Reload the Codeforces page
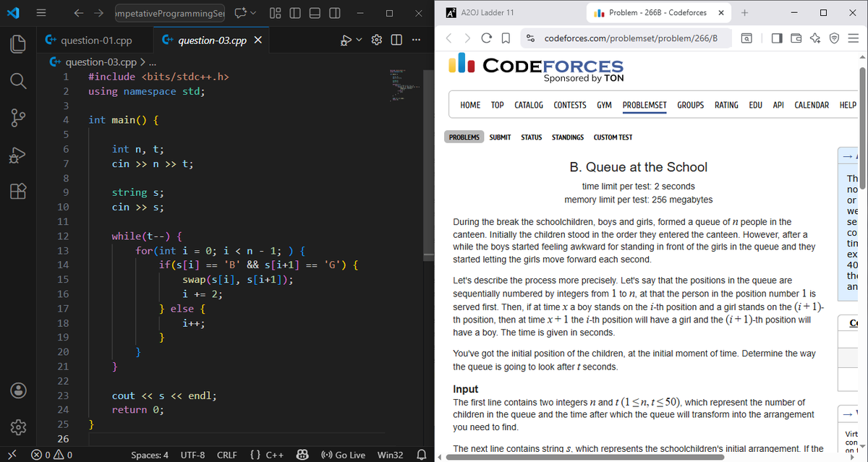868x462 pixels. pos(486,38)
